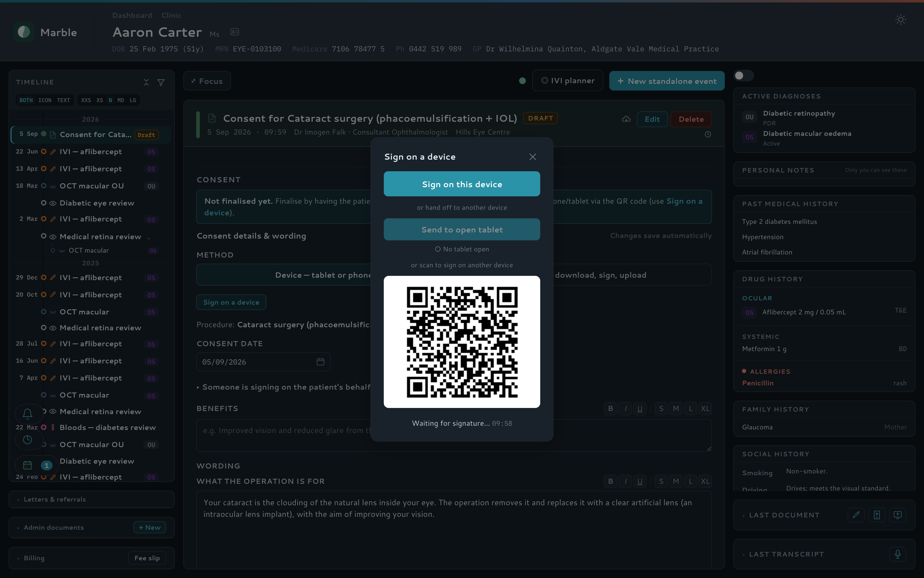Viewport: 924px width, 578px height.
Task: Click the Consent Date input field
Action: point(263,361)
